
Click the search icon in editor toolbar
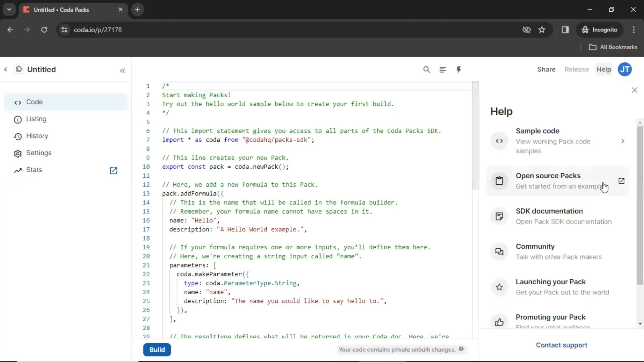tap(426, 69)
